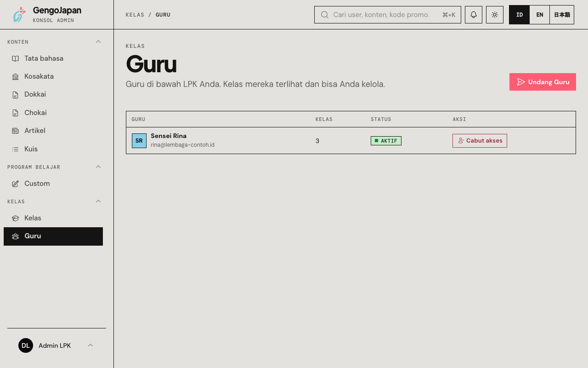Click the KELAS breadcrumb link
The height and width of the screenshot is (368, 588).
[135, 15]
